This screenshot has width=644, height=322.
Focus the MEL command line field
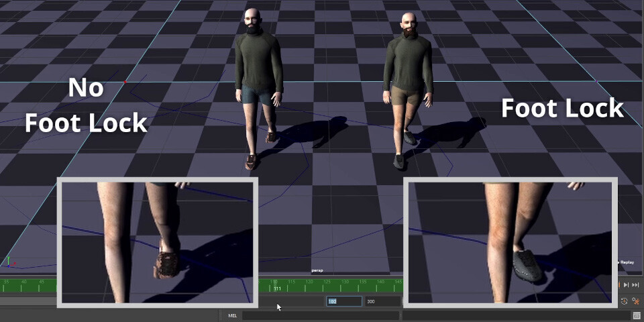pyautogui.click(x=321, y=316)
